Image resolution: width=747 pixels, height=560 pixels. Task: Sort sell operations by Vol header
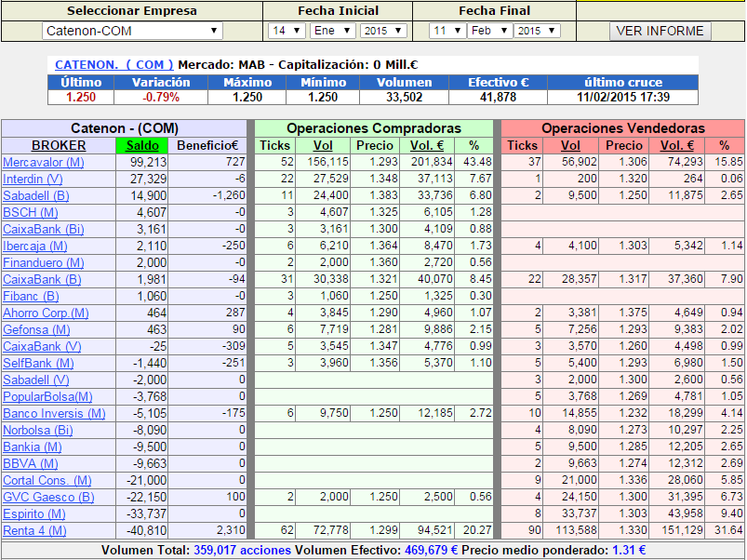[570, 145]
